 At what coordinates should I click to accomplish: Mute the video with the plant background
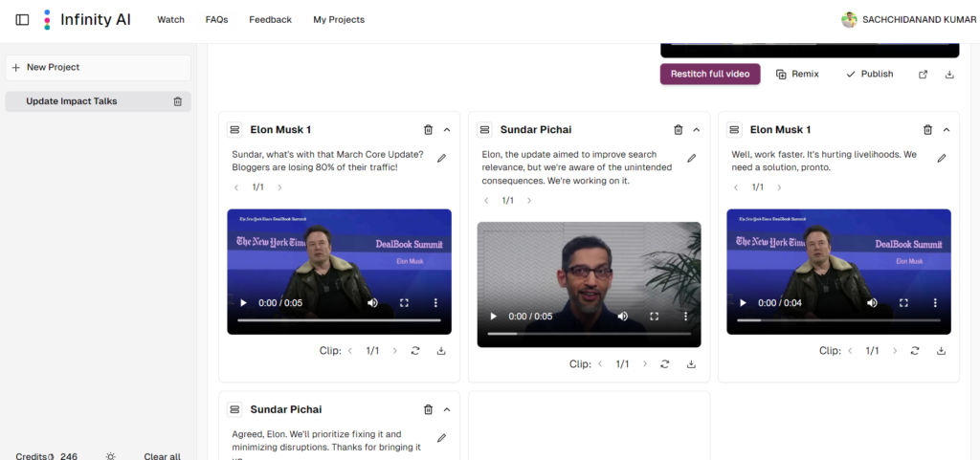click(623, 317)
